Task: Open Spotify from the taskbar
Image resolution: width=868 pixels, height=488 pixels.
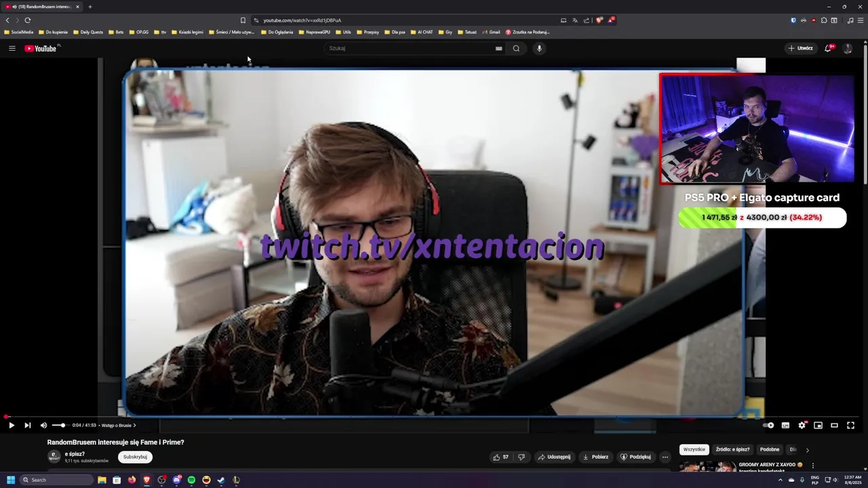Action: 191,480
